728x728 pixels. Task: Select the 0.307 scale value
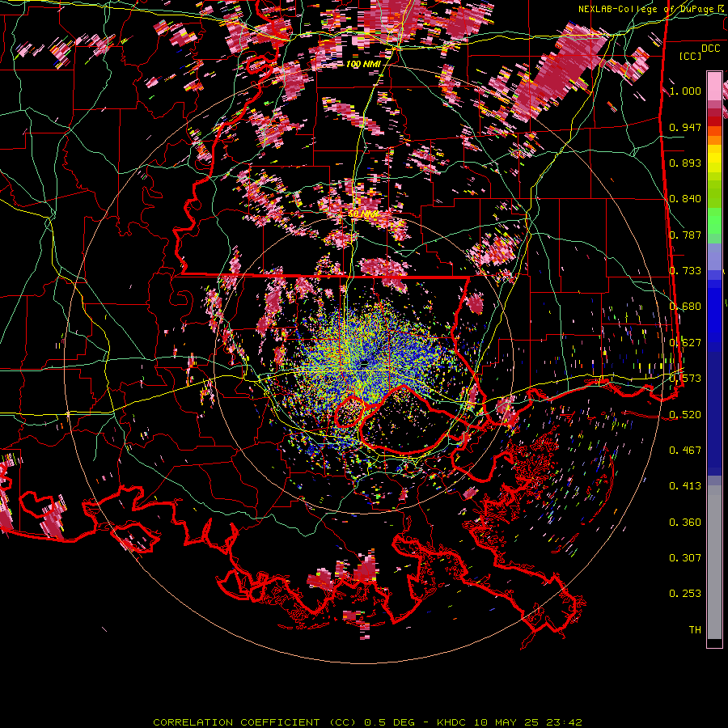click(x=685, y=557)
